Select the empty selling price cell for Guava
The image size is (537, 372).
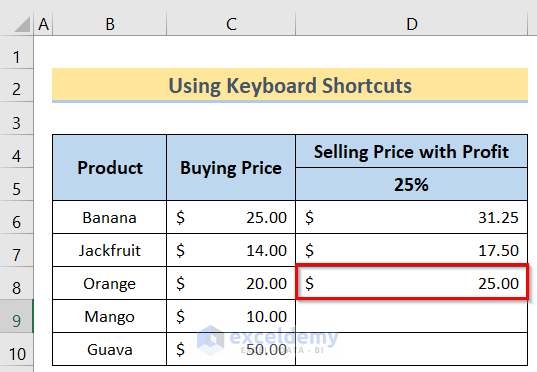[412, 349]
